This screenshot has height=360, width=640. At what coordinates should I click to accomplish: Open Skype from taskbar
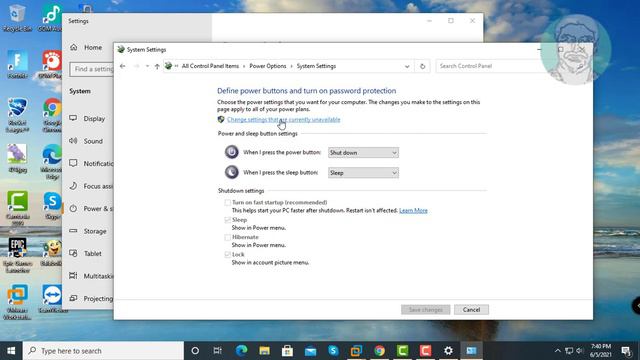333,351
